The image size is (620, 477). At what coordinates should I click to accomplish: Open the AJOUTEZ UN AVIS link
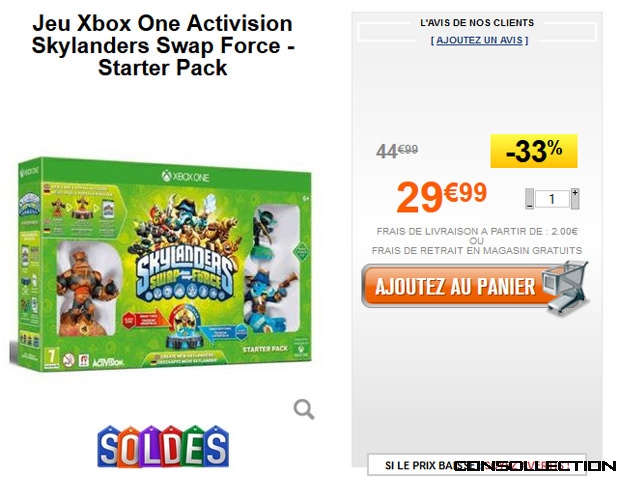[x=479, y=40]
